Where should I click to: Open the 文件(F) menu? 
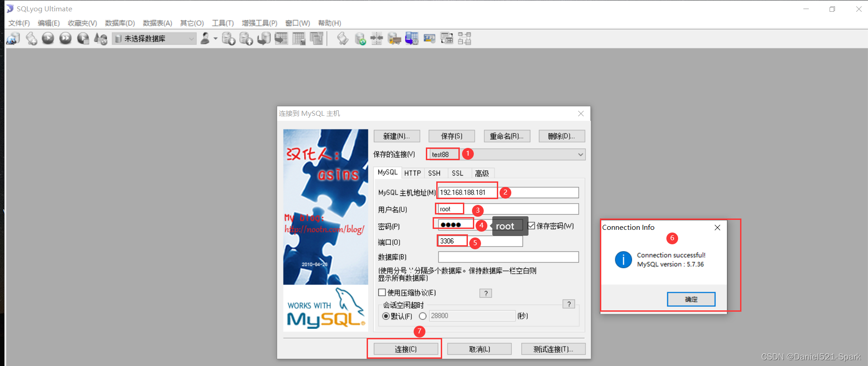pyautogui.click(x=19, y=23)
